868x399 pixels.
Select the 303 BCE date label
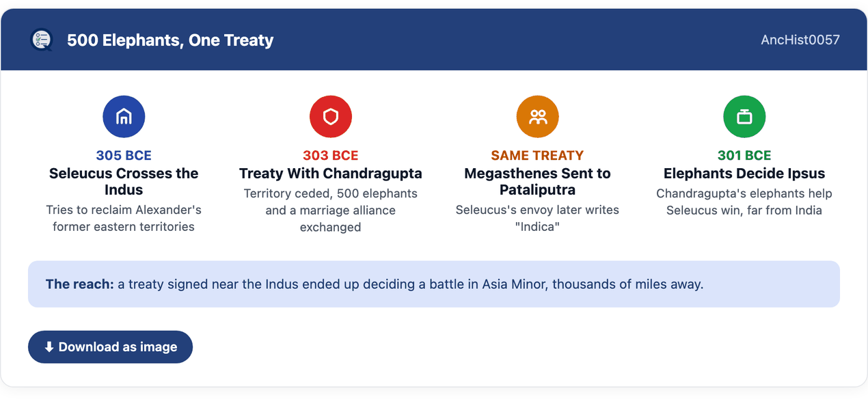(x=331, y=155)
